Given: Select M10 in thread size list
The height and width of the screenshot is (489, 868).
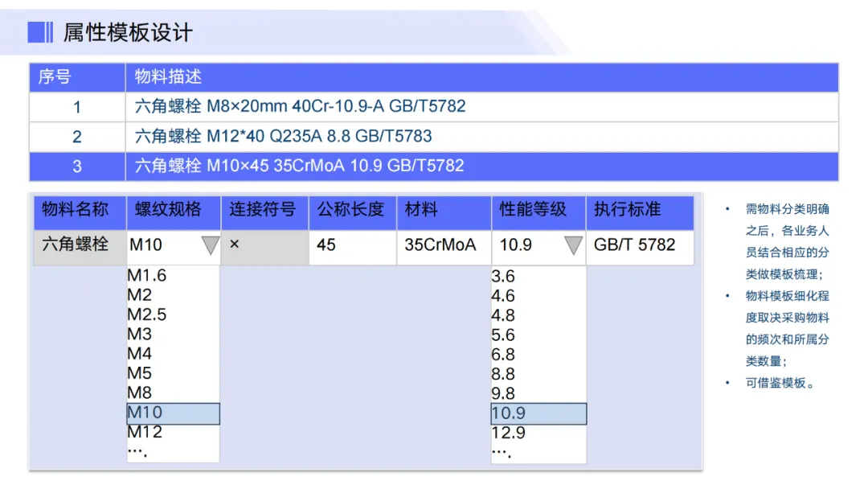Looking at the screenshot, I should [173, 413].
